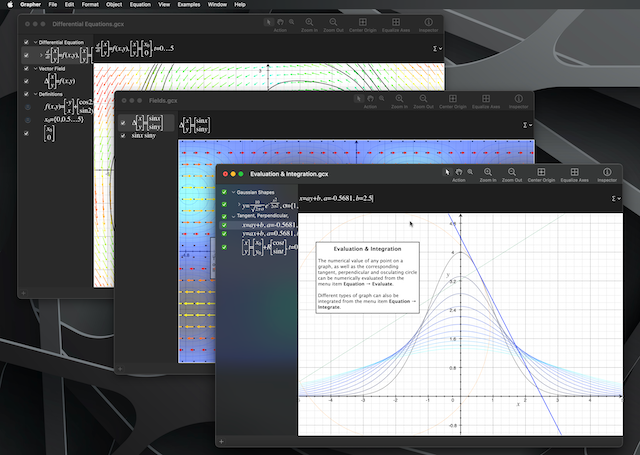Click Equalize Axes in Fields.gcx window
The height and width of the screenshot is (455, 640).
486,101
